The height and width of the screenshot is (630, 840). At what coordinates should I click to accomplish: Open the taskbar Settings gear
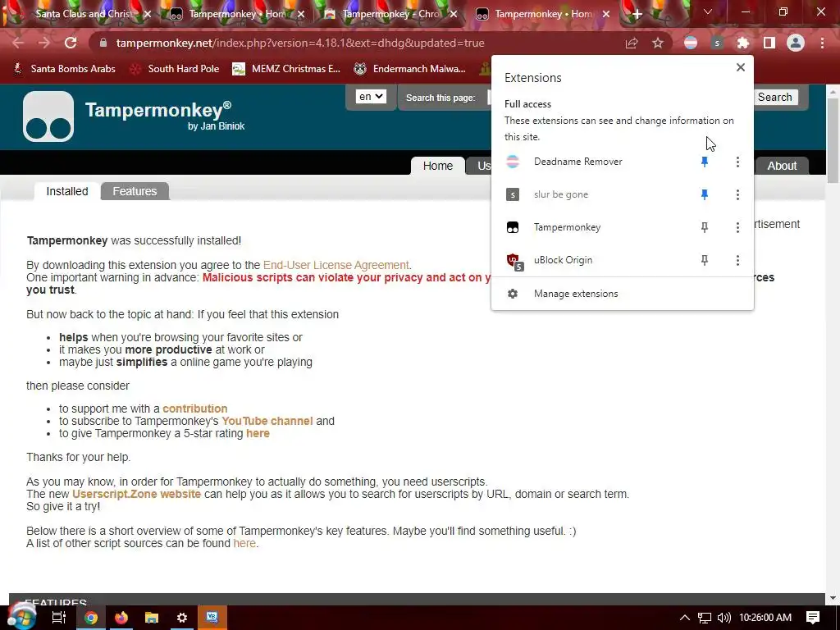182,618
